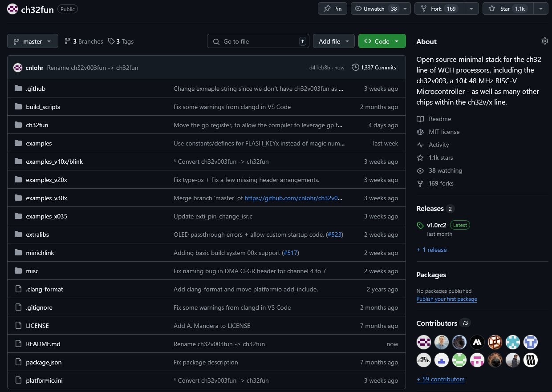Screen dimensions: 552x392
Task: Click the Readme book icon
Action: tap(420, 119)
